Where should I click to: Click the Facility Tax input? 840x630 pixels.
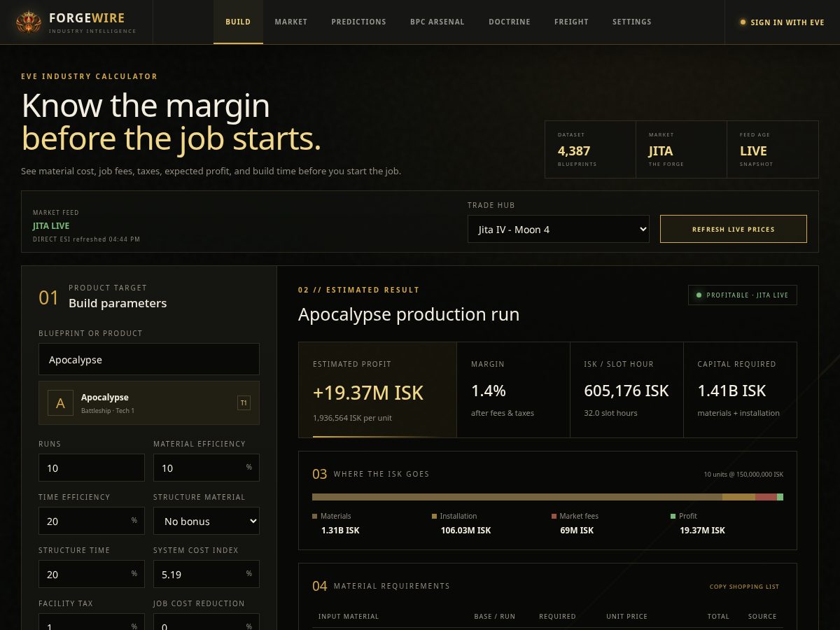pyautogui.click(x=92, y=622)
